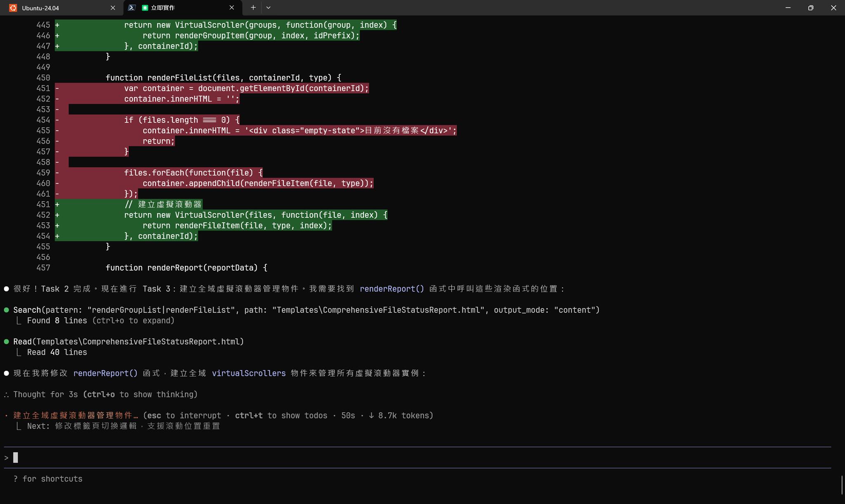Image resolution: width=845 pixels, height=504 pixels.
Task: Click the Ubuntu logo icon in first tab
Action: [13, 8]
